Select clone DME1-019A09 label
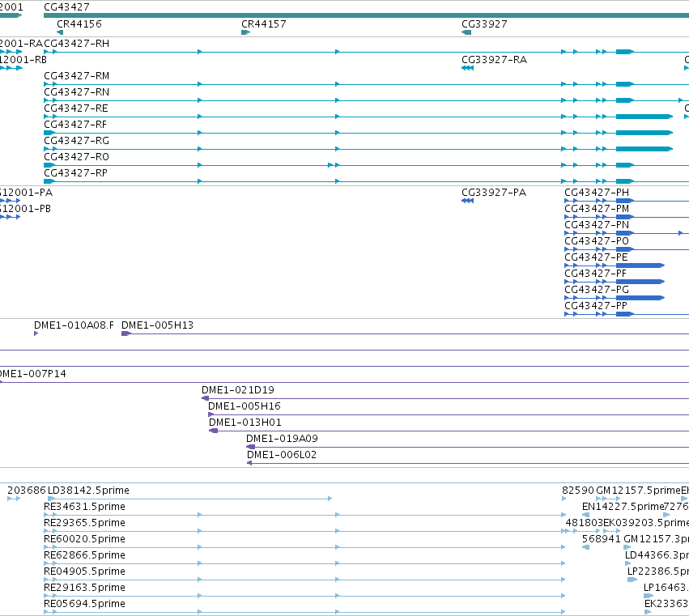Screen dimensions: 689x616 pyautogui.click(x=282, y=439)
